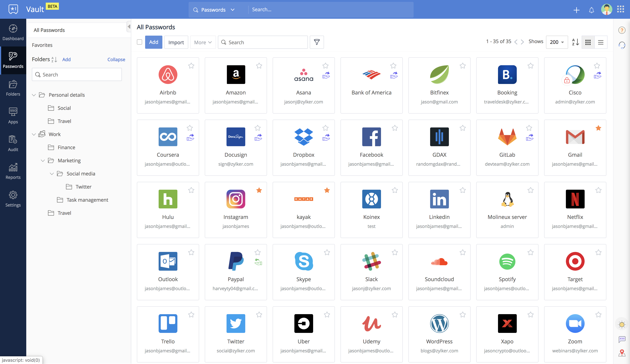Expand the Personal details folder

[34, 94]
